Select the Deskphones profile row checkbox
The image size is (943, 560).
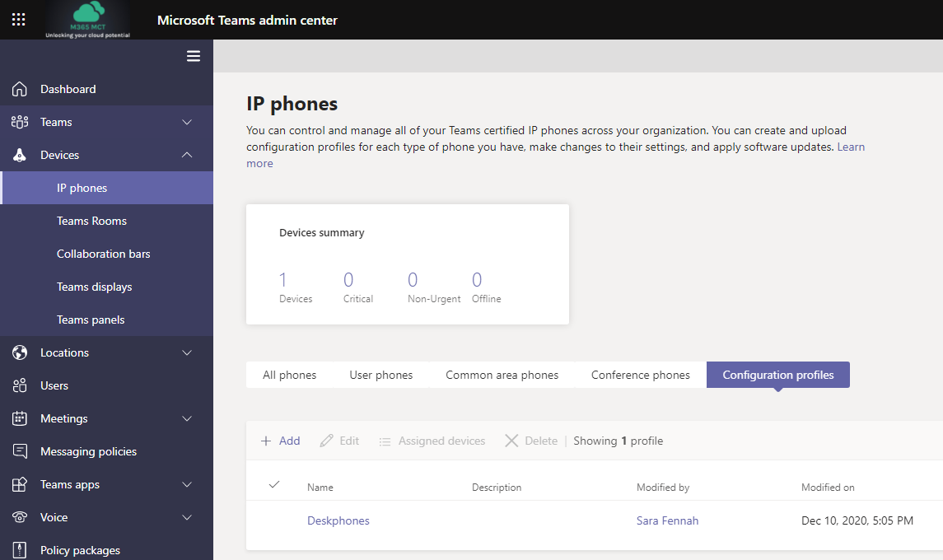pos(274,520)
